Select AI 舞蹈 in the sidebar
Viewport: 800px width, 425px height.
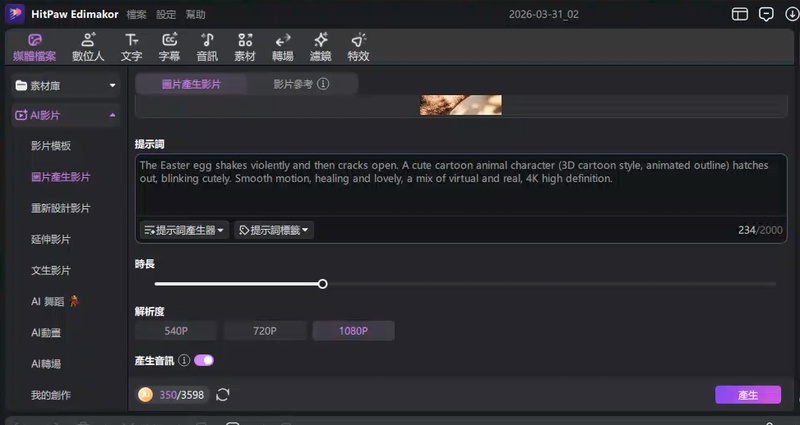click(x=55, y=302)
